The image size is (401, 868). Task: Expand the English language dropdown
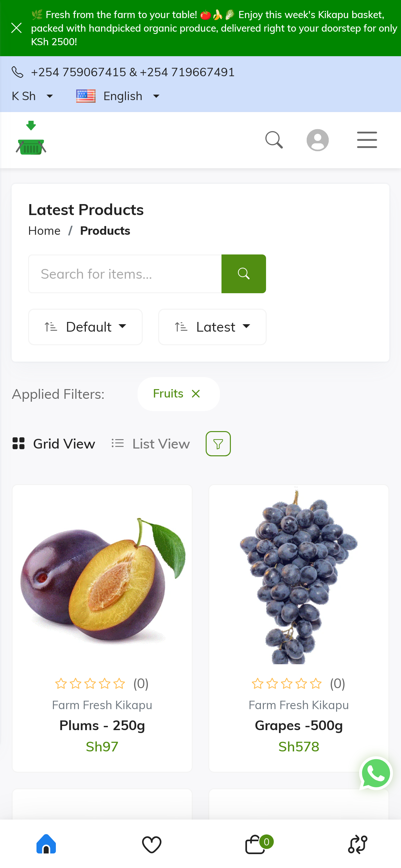pos(118,96)
